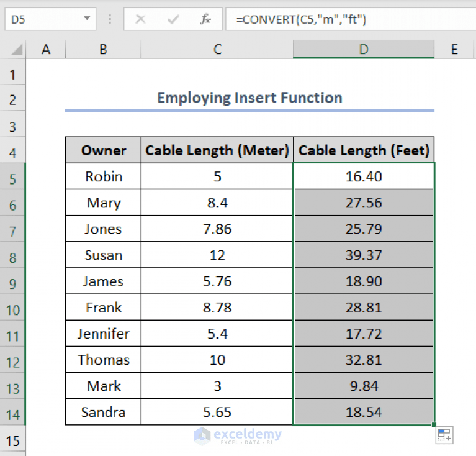Click the feet value 27.56
This screenshot has height=456, width=476.
(364, 203)
